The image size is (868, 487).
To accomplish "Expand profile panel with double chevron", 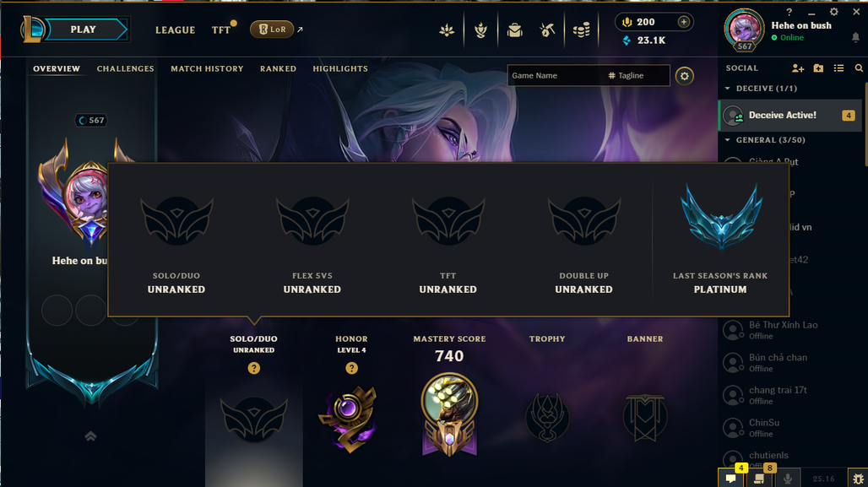I will pos(91,436).
